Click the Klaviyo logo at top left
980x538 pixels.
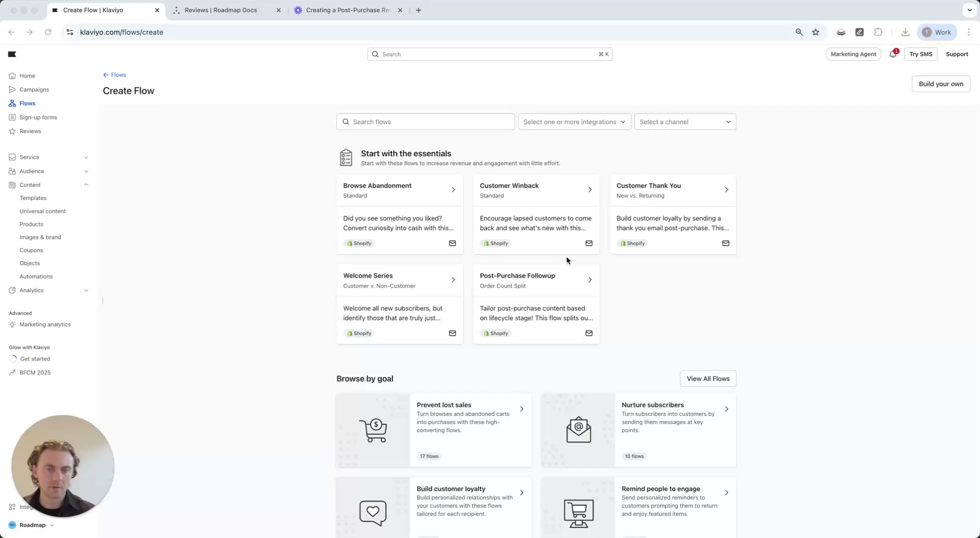pyautogui.click(x=11, y=54)
